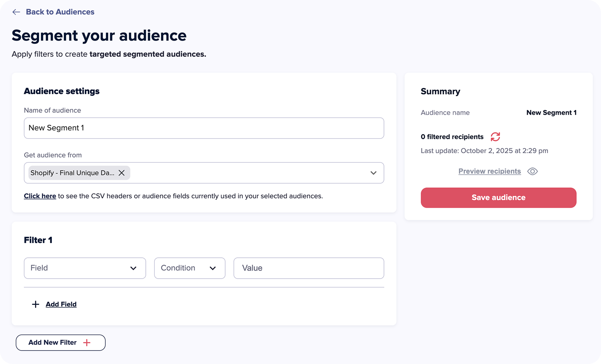Screen dimensions: 601x364
Task: Select the Shopify - Final Unique Da... chip
Action: coord(72,173)
